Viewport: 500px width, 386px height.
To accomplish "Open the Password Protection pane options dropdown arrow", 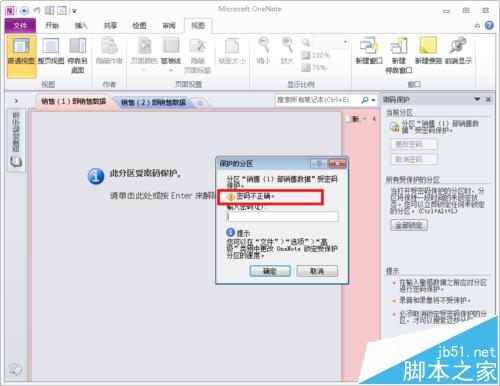I will tap(477, 99).
